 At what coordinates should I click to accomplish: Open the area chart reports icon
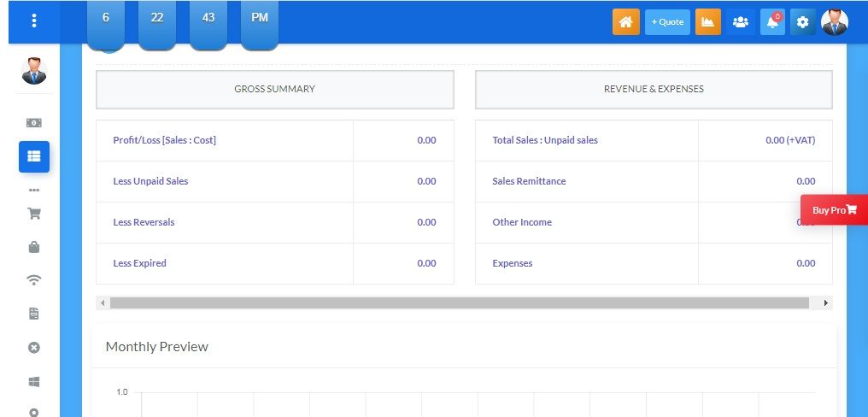point(707,22)
